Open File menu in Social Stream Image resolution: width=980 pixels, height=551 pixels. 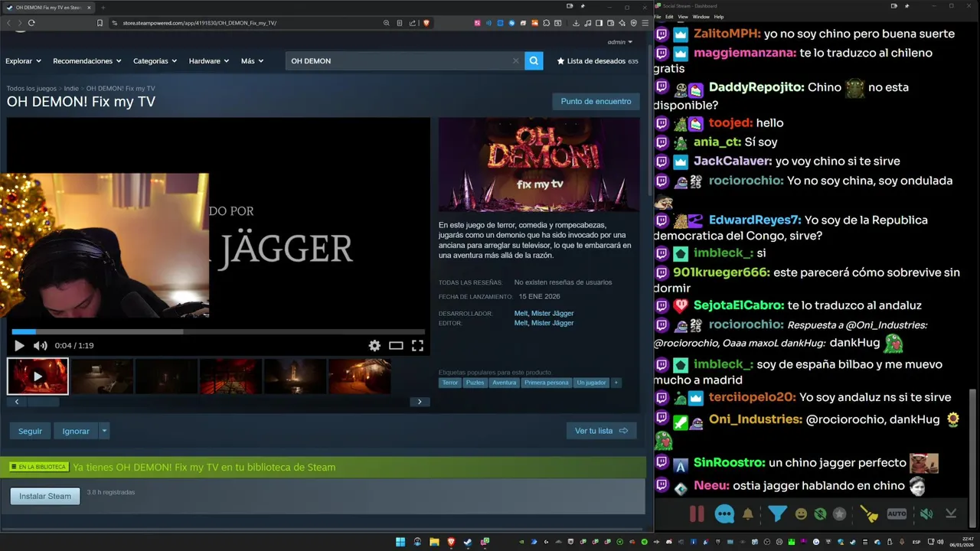click(658, 17)
